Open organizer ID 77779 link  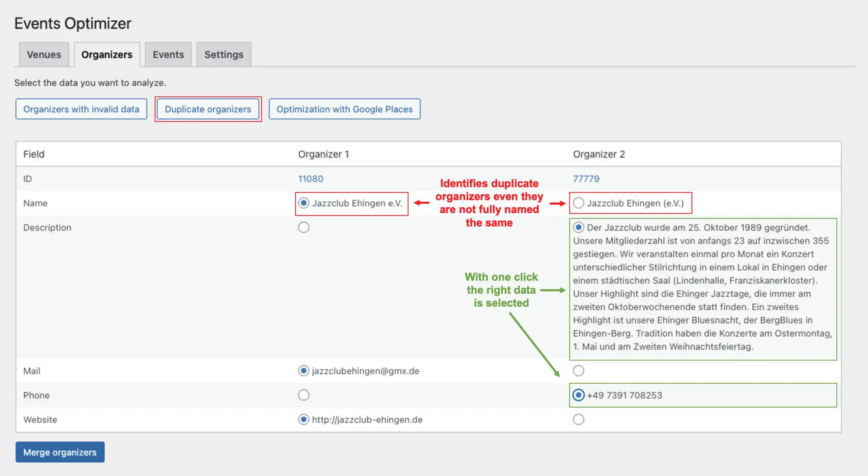[586, 179]
